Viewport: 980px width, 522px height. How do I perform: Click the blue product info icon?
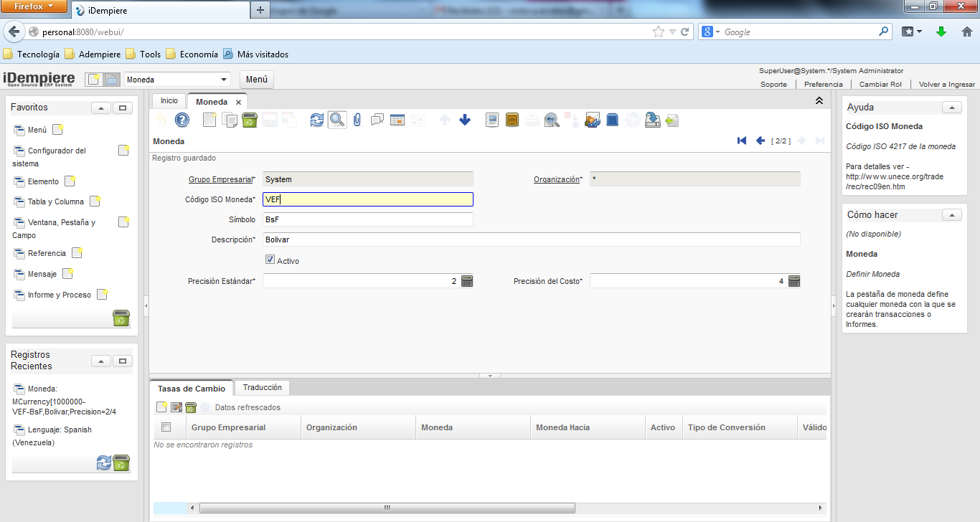click(x=612, y=120)
